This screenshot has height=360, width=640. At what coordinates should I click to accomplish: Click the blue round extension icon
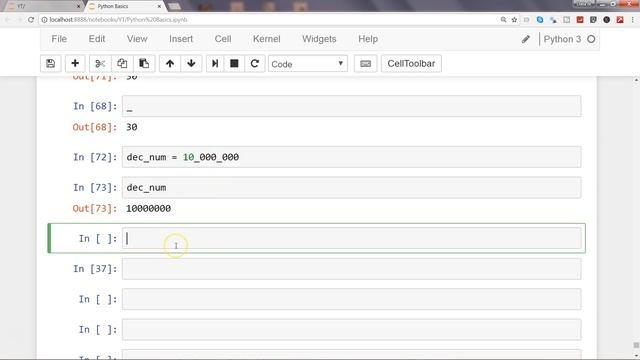click(540, 20)
